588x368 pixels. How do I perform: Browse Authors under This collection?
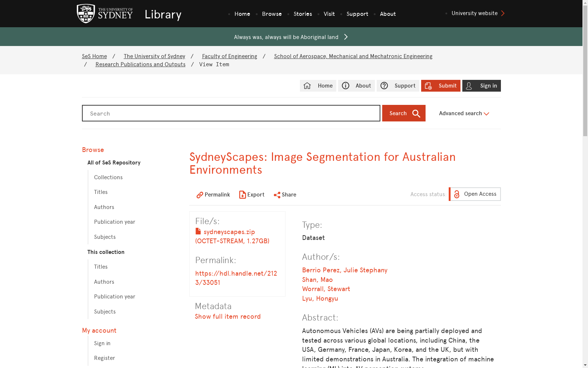(x=104, y=282)
